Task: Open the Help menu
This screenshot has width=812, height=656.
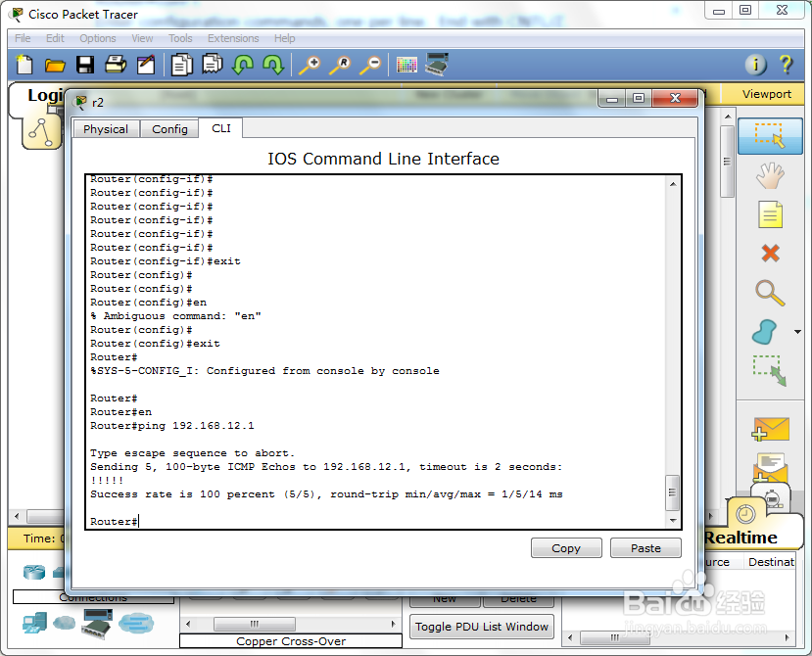Action: [x=284, y=38]
